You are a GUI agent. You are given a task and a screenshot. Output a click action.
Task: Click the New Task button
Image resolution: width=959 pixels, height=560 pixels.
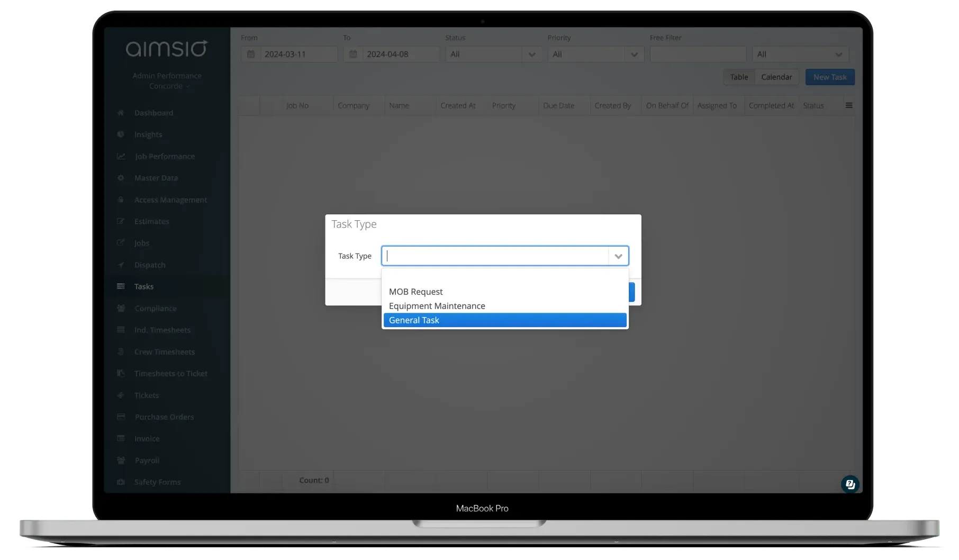pyautogui.click(x=829, y=77)
